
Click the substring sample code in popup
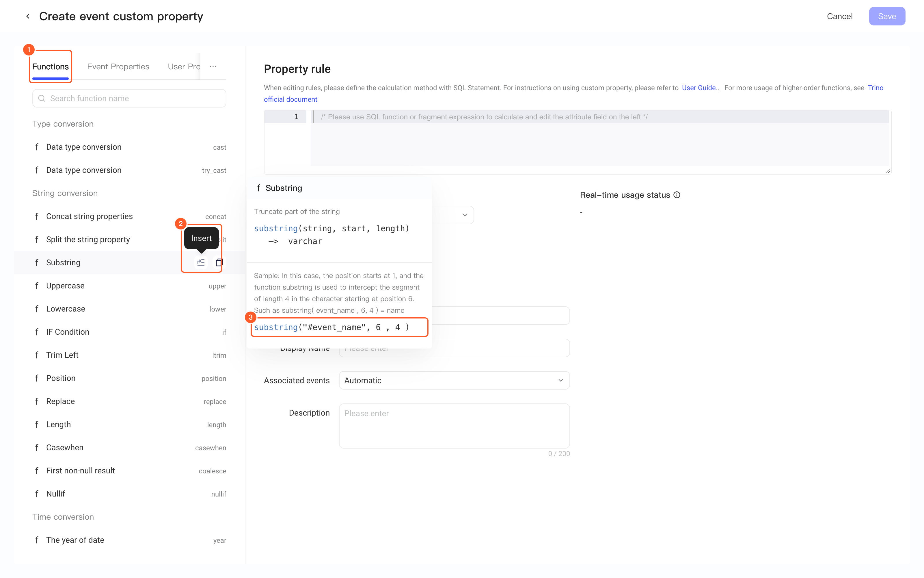click(x=331, y=327)
